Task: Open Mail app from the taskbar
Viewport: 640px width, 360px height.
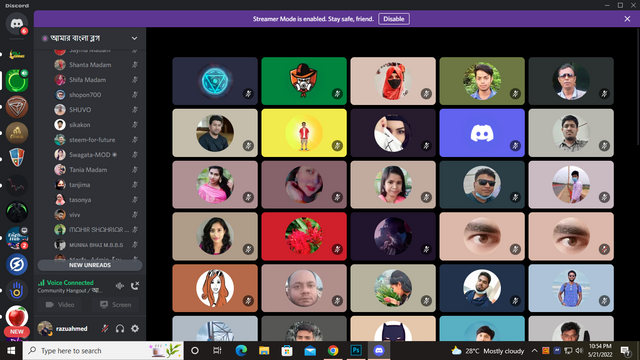Action: [310, 351]
